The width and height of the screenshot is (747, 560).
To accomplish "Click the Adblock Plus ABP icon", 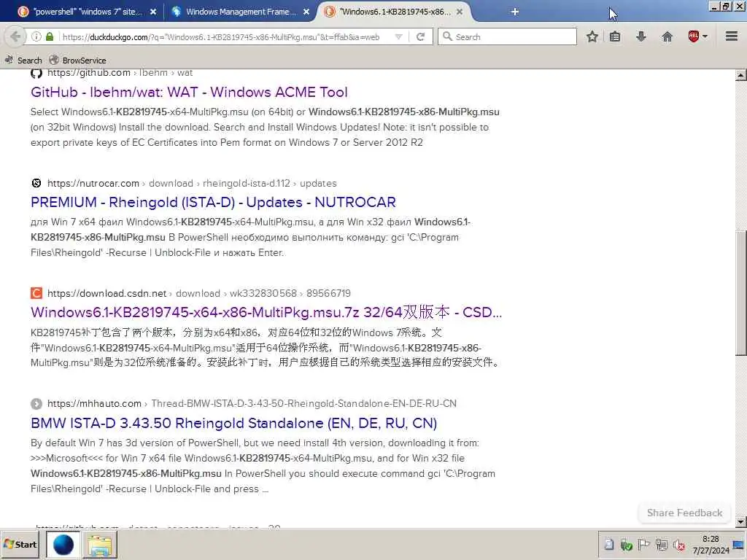I will [694, 36].
